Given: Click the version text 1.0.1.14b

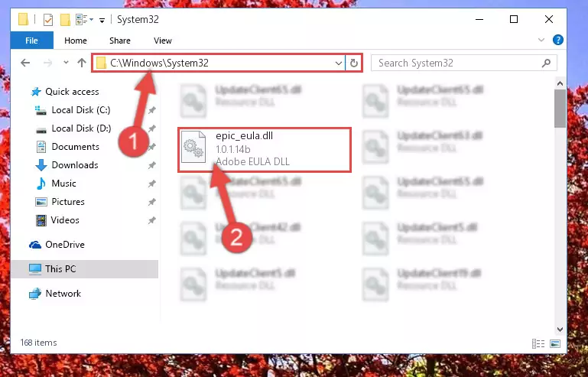Looking at the screenshot, I should pyautogui.click(x=233, y=149).
